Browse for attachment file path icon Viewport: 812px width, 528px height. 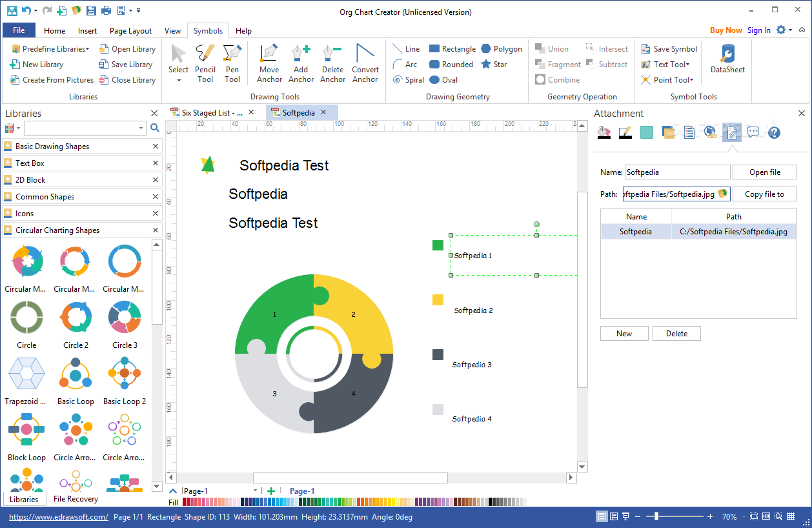tap(723, 194)
